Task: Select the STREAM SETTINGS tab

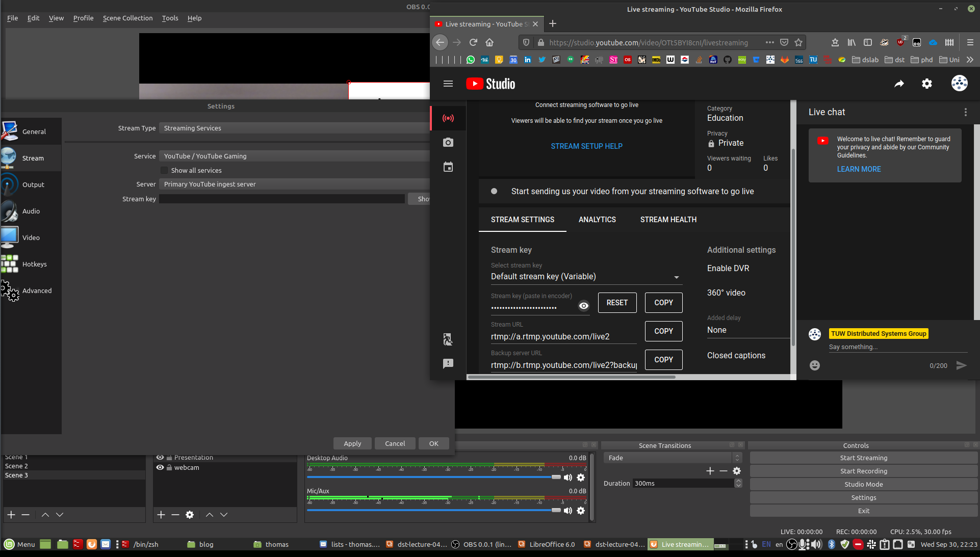Action: pos(522,220)
